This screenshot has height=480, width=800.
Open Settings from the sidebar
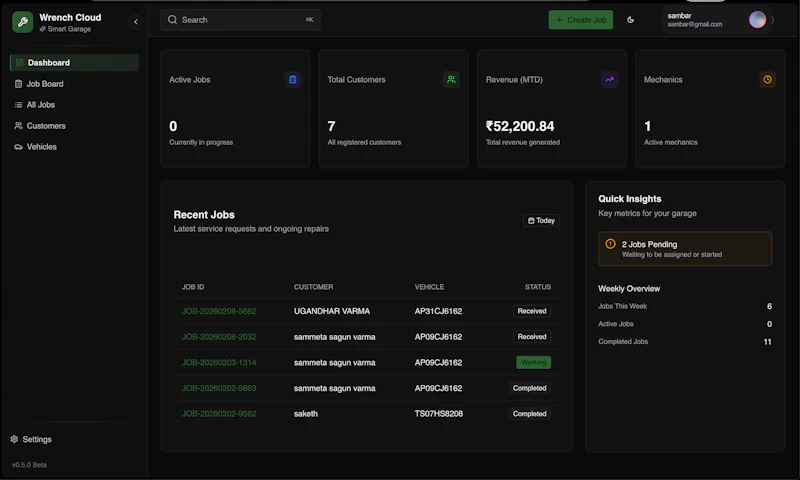pos(31,439)
